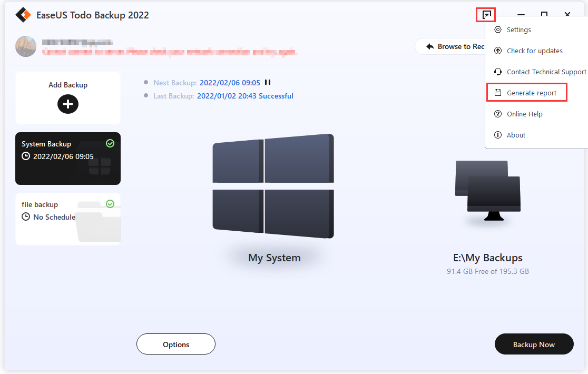The width and height of the screenshot is (588, 374).
Task: Click the Settings gear icon
Action: click(x=497, y=29)
